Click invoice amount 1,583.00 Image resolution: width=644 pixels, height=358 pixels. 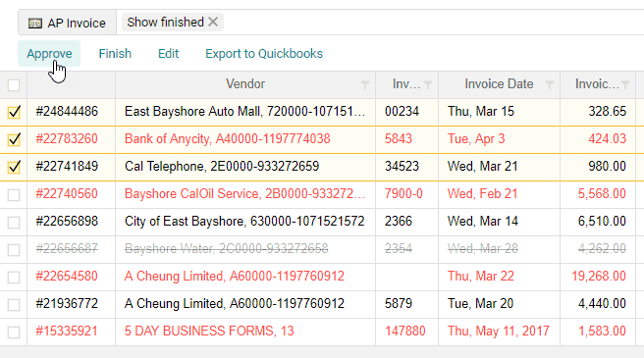tap(602, 332)
